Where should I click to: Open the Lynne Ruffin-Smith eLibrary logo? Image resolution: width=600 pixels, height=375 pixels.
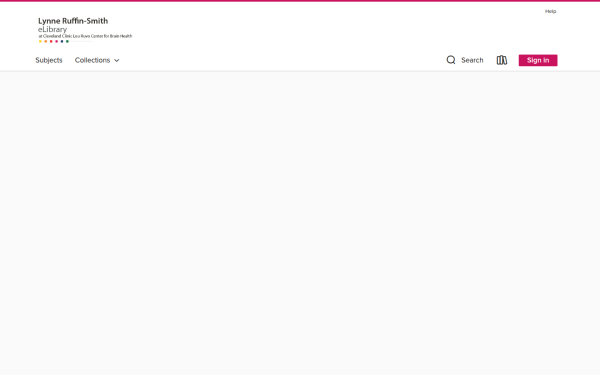point(85,30)
